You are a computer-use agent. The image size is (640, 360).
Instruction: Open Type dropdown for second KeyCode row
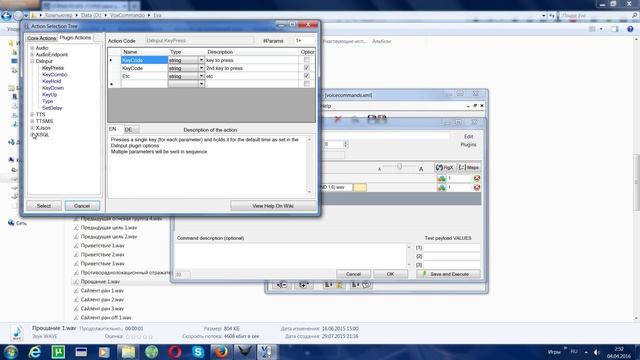(201, 68)
